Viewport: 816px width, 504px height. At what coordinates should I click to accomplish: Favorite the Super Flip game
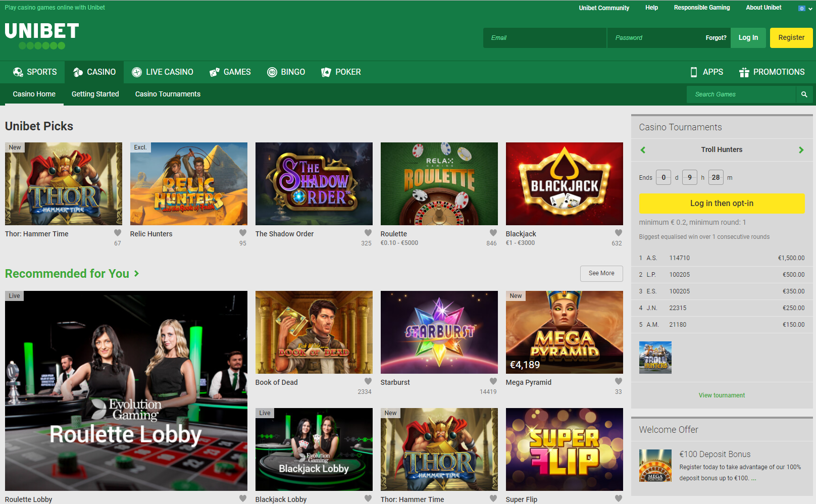tap(619, 498)
